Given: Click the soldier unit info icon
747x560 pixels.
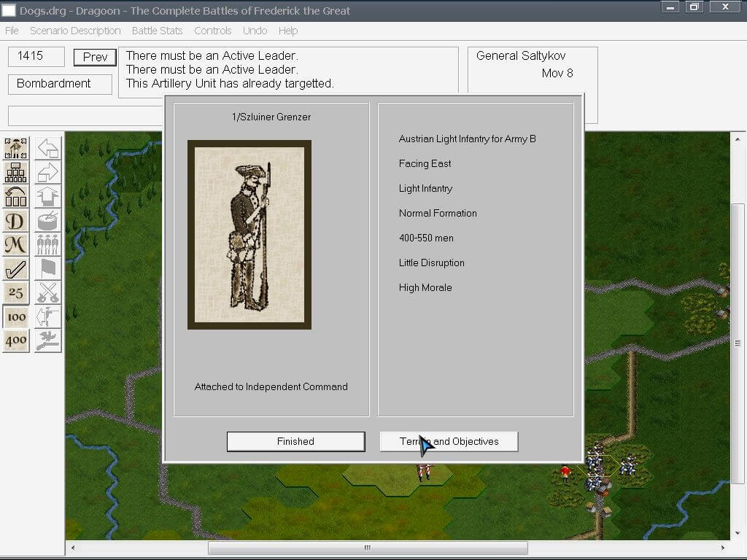Looking at the screenshot, I should [x=16, y=149].
